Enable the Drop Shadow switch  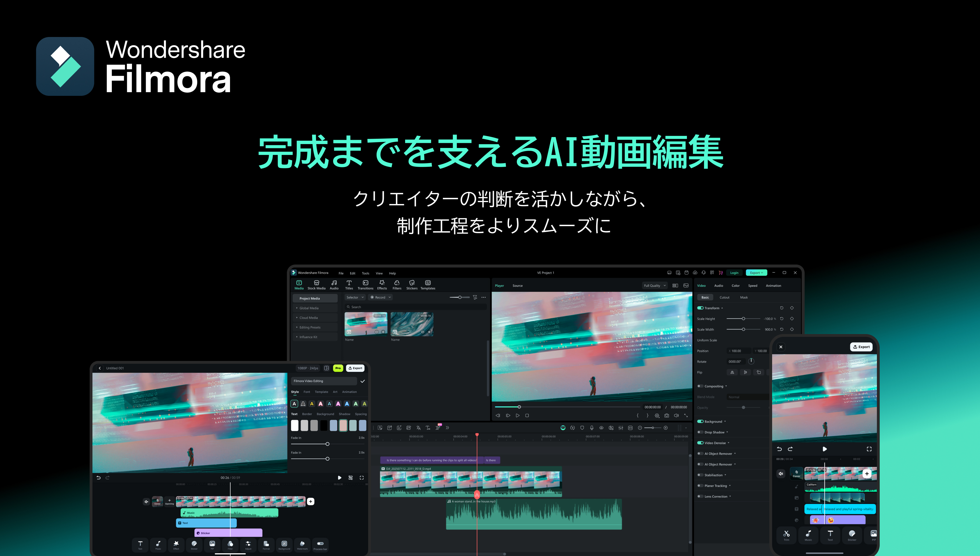pyautogui.click(x=700, y=432)
